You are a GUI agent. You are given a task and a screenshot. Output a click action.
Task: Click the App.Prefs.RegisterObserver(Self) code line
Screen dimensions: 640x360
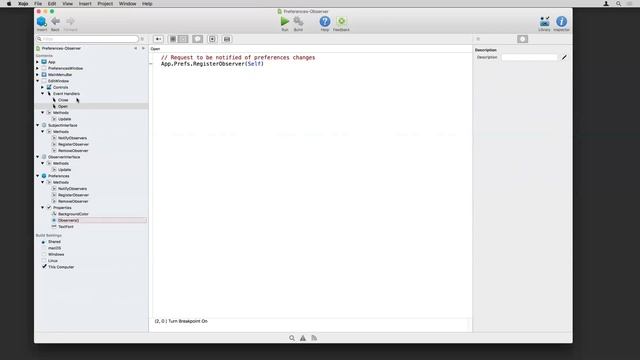pyautogui.click(x=212, y=64)
